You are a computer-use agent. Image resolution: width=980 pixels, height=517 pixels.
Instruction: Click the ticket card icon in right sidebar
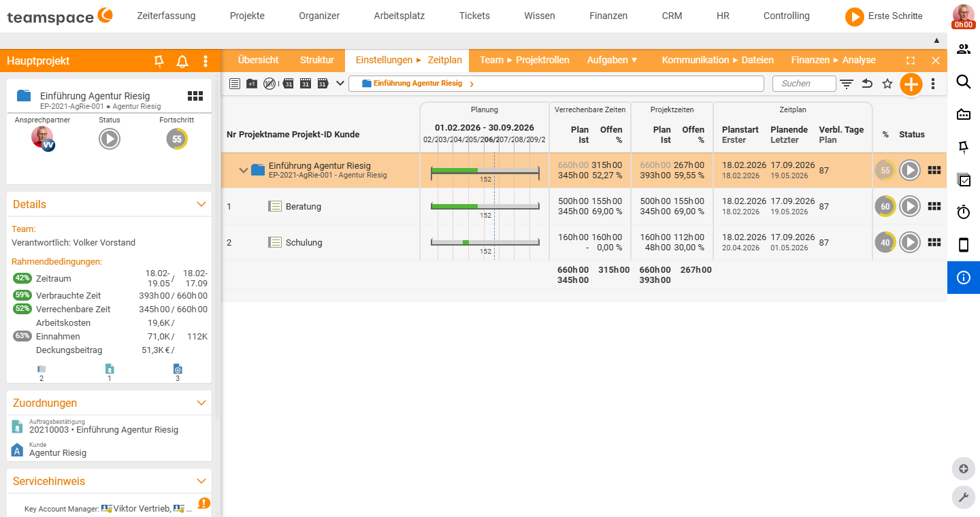coord(964,114)
